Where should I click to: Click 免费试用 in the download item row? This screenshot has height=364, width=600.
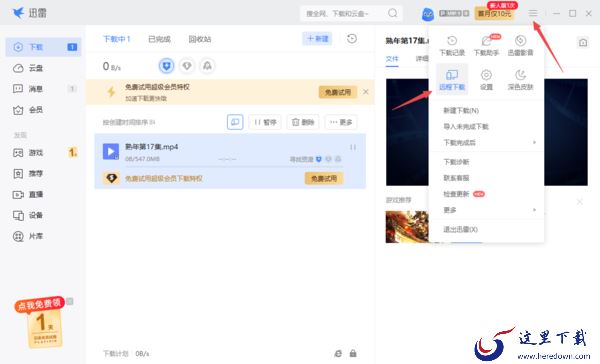coord(324,178)
